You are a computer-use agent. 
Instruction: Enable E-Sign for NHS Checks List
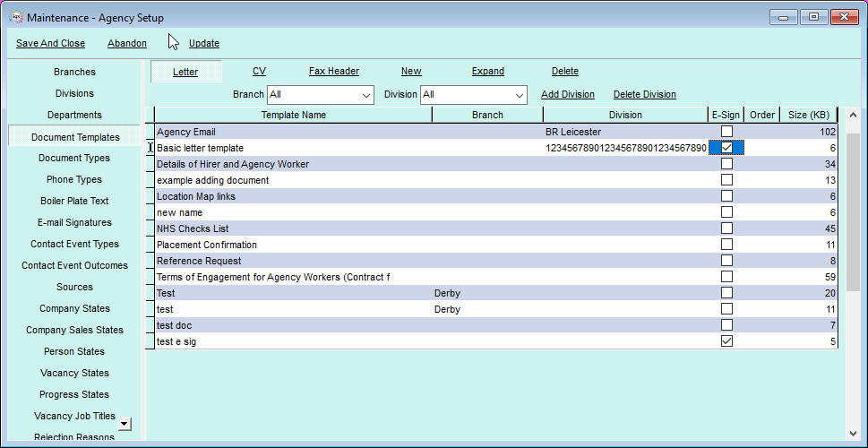coord(726,228)
